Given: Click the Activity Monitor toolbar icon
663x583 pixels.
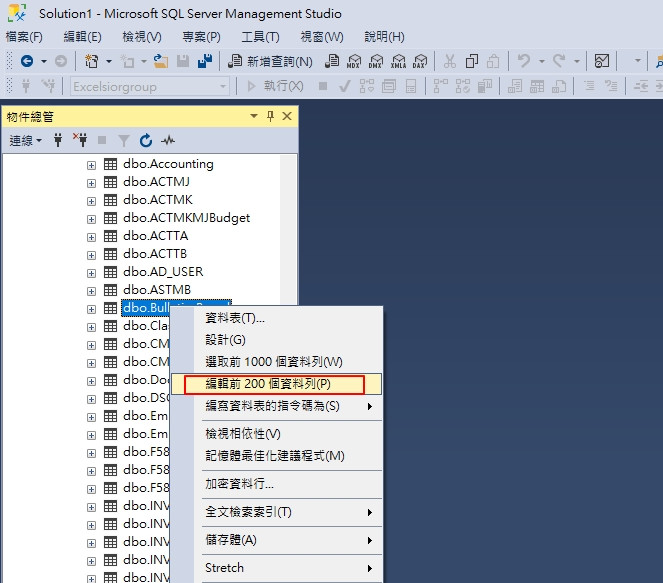Looking at the screenshot, I should tap(602, 61).
